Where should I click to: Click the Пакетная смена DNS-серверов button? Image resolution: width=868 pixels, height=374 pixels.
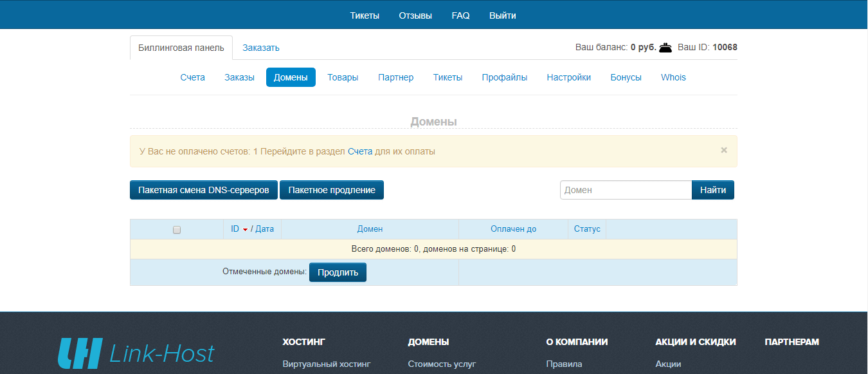click(x=203, y=190)
